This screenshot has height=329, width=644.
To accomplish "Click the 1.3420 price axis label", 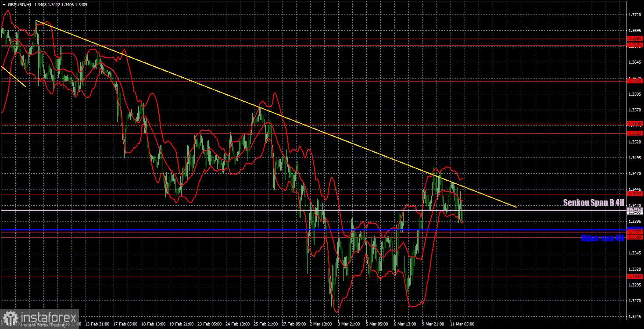I will point(635,205).
